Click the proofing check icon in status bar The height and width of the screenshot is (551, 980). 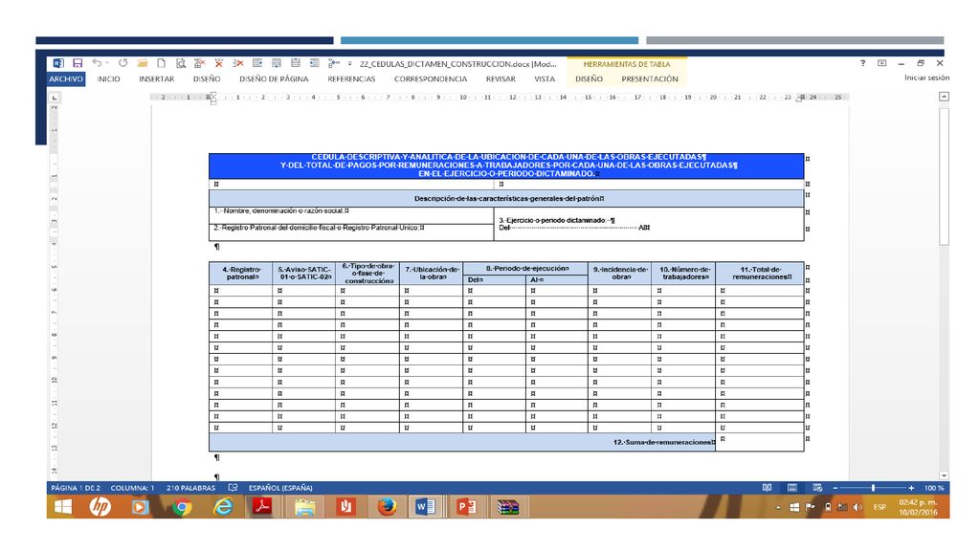tap(234, 488)
